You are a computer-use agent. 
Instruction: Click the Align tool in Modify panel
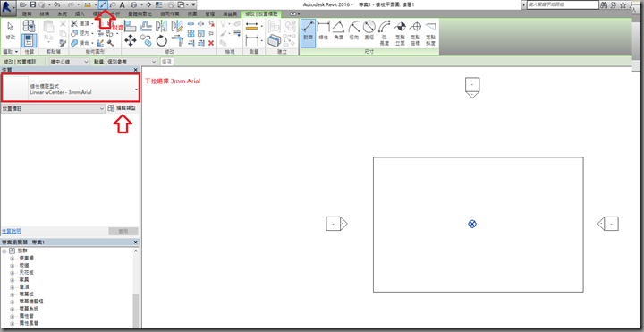coord(131,26)
